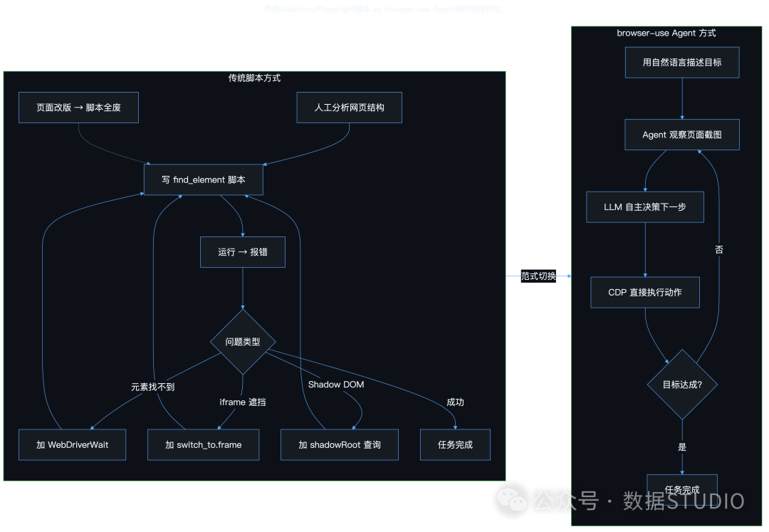Image resolution: width=769 pixels, height=532 pixels.
Task: Click the LLM 自主决策下一步 node
Action: [645, 207]
